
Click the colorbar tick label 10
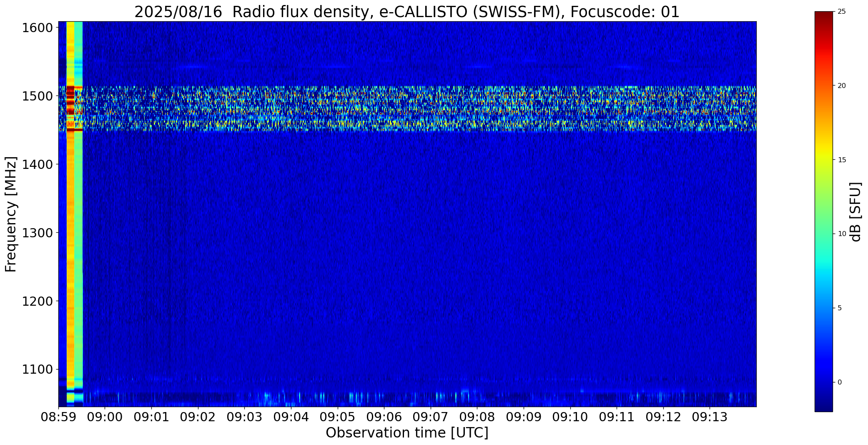click(x=842, y=234)
